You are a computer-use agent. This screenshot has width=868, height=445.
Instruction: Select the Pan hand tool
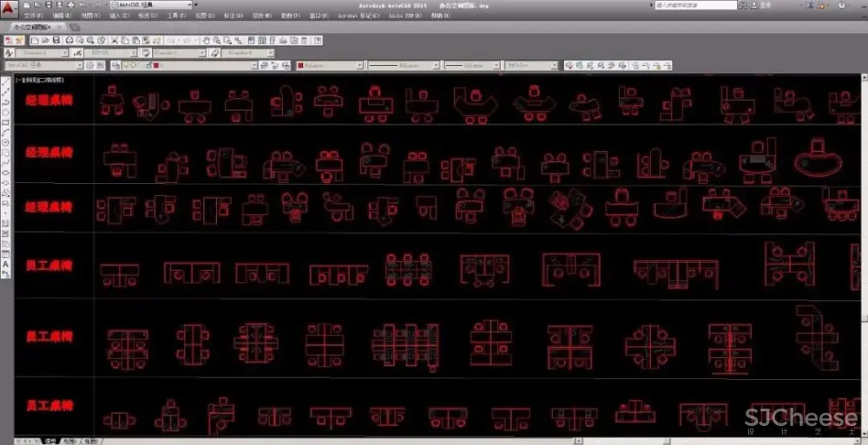[x=207, y=40]
